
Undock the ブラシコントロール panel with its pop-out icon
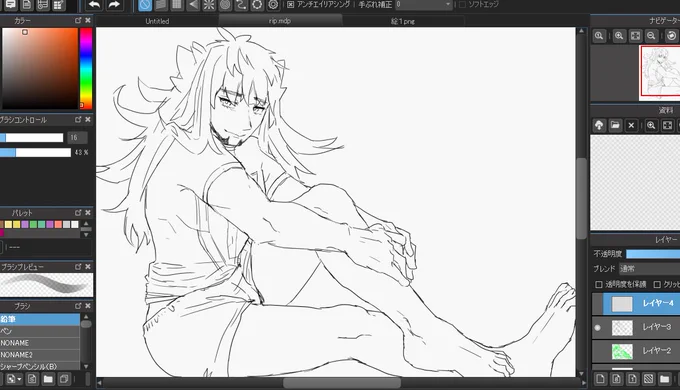[78, 119]
